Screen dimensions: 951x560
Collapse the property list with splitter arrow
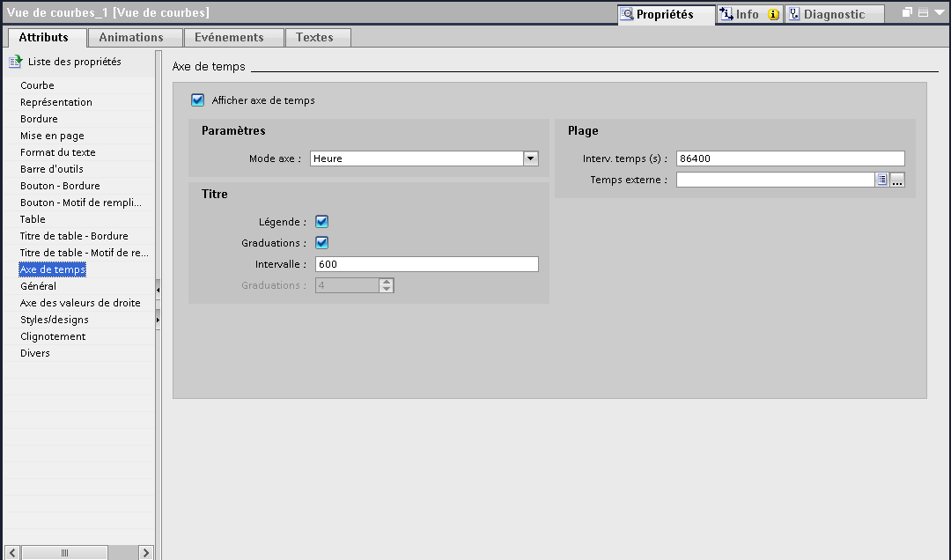(x=158, y=289)
